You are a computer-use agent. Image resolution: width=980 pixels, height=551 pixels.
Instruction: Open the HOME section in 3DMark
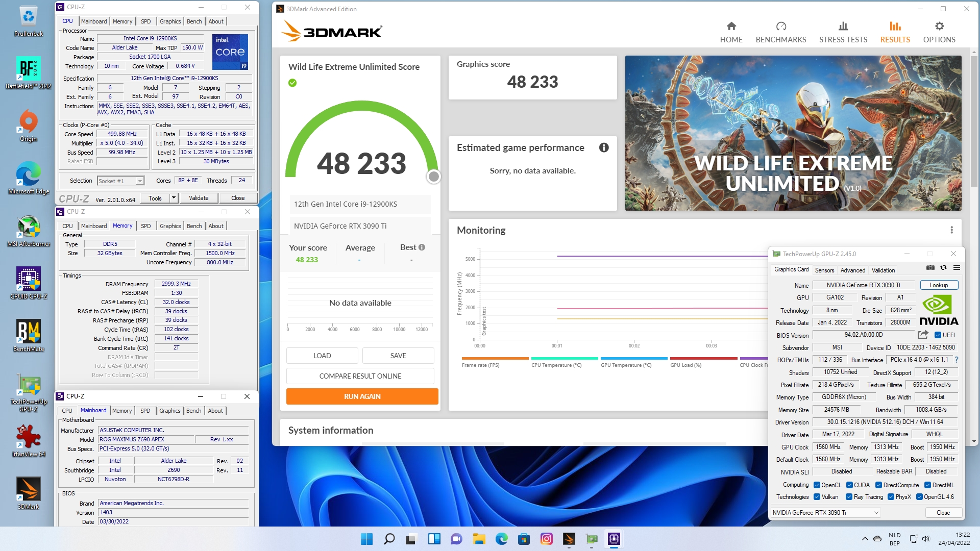731,32
